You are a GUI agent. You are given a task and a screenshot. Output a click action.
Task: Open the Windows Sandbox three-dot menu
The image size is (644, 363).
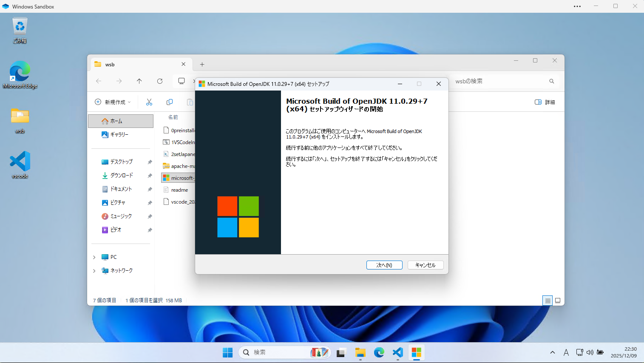pos(577,6)
